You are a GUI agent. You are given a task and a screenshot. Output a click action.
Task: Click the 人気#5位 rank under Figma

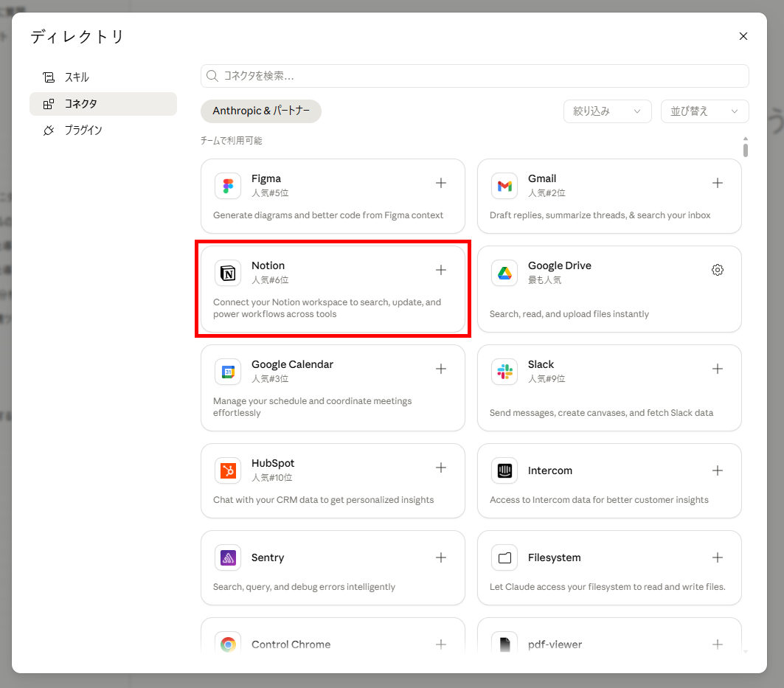[x=270, y=193]
